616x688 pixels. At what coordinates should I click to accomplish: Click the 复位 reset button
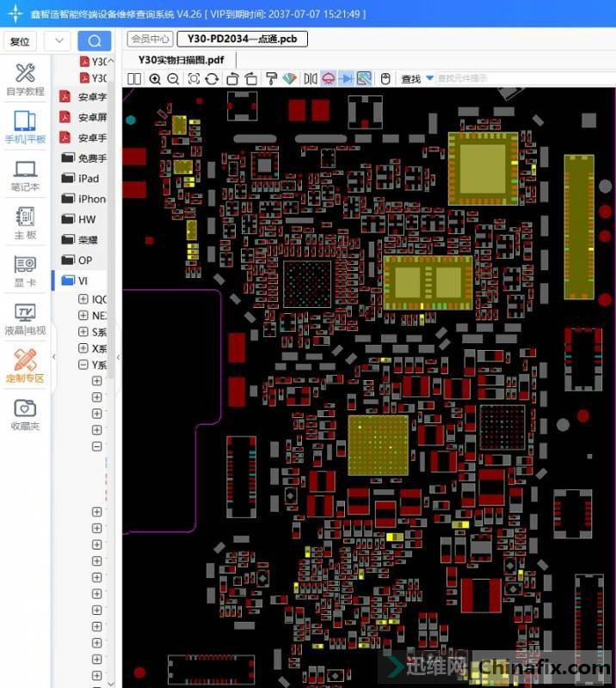(x=20, y=41)
